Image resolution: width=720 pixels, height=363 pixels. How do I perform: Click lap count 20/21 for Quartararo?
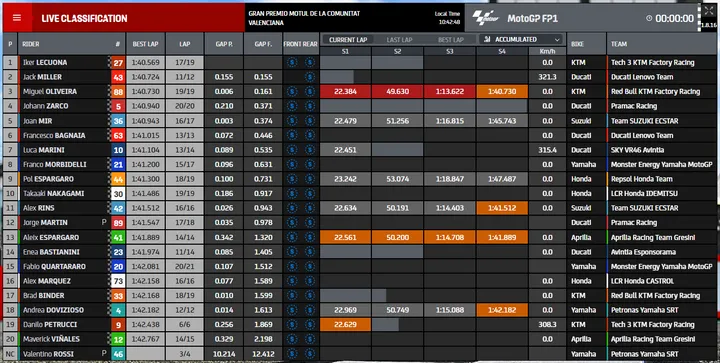(x=185, y=266)
